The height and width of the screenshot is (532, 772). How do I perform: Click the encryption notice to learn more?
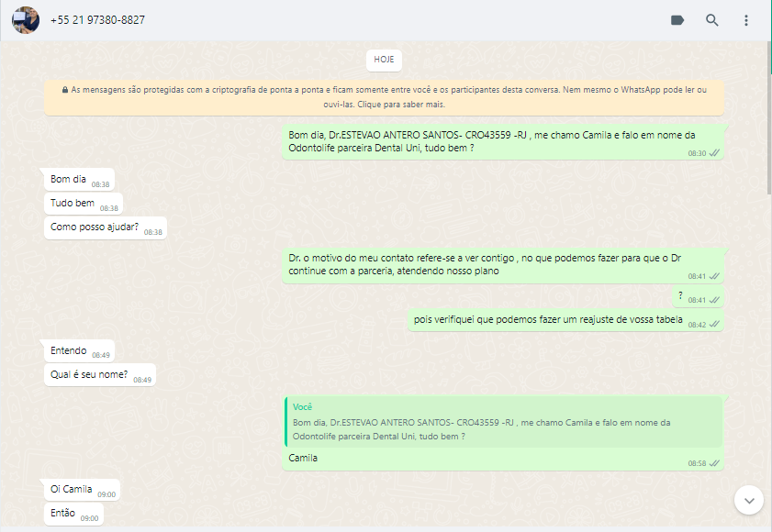[x=384, y=97]
